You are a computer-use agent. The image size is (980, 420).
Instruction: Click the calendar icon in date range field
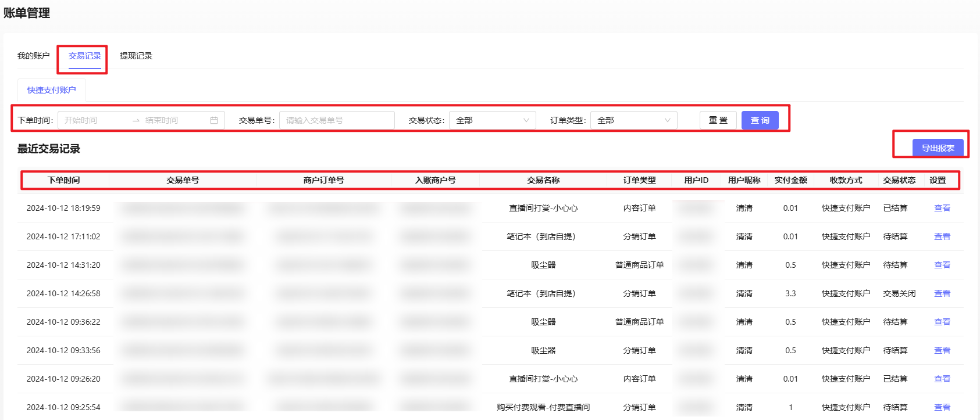coord(213,120)
